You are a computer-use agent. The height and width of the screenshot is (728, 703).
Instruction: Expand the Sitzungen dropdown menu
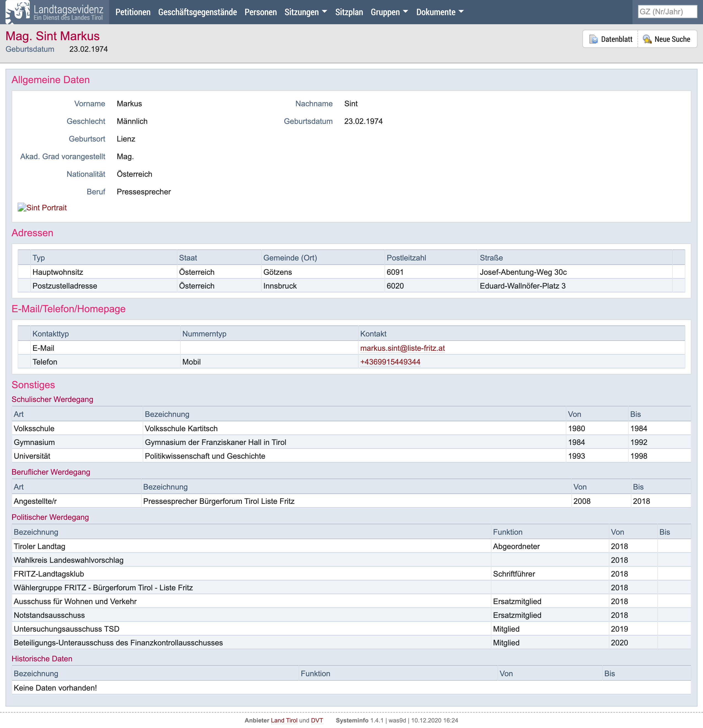click(305, 12)
